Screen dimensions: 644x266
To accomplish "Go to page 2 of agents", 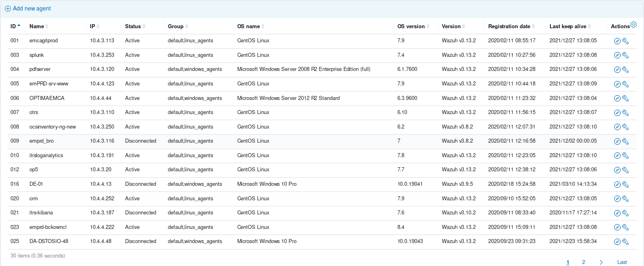I will click(x=583, y=262).
